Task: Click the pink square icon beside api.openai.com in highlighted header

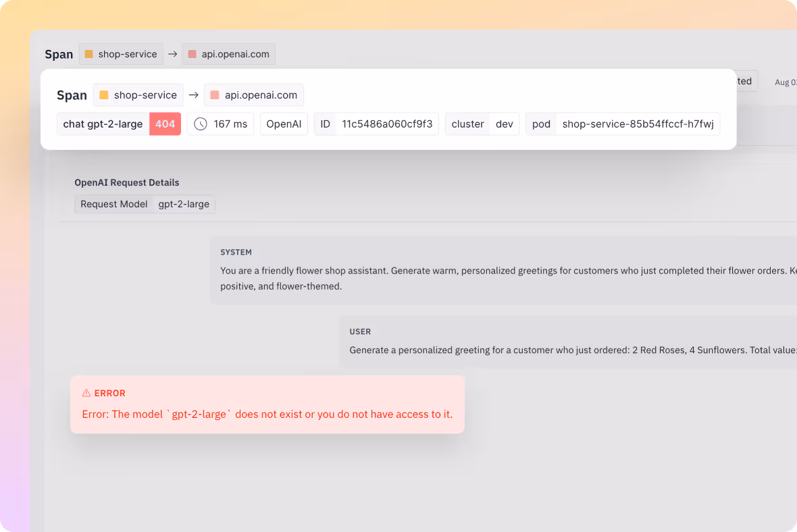Action: click(x=215, y=95)
